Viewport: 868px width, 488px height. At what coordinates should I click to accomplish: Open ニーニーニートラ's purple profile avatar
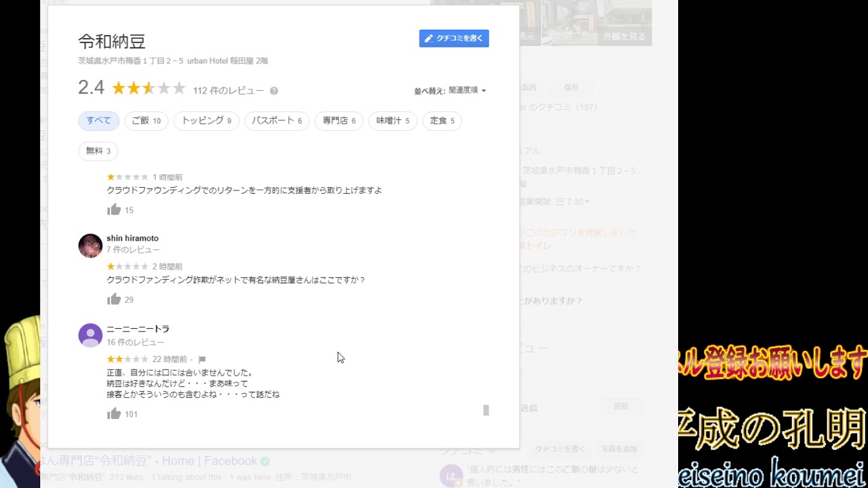coord(90,335)
